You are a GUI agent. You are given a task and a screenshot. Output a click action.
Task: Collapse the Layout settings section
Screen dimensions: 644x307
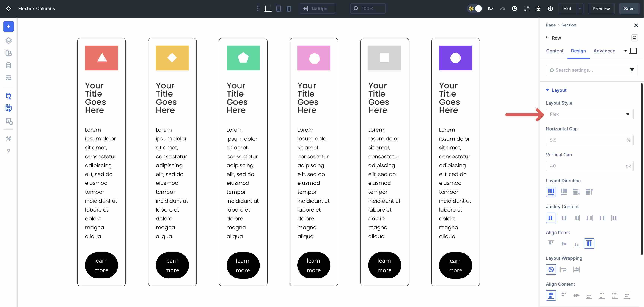(547, 90)
